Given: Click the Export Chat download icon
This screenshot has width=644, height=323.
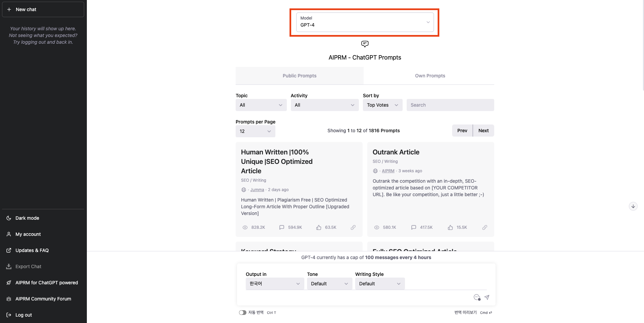Looking at the screenshot, I should tap(9, 266).
